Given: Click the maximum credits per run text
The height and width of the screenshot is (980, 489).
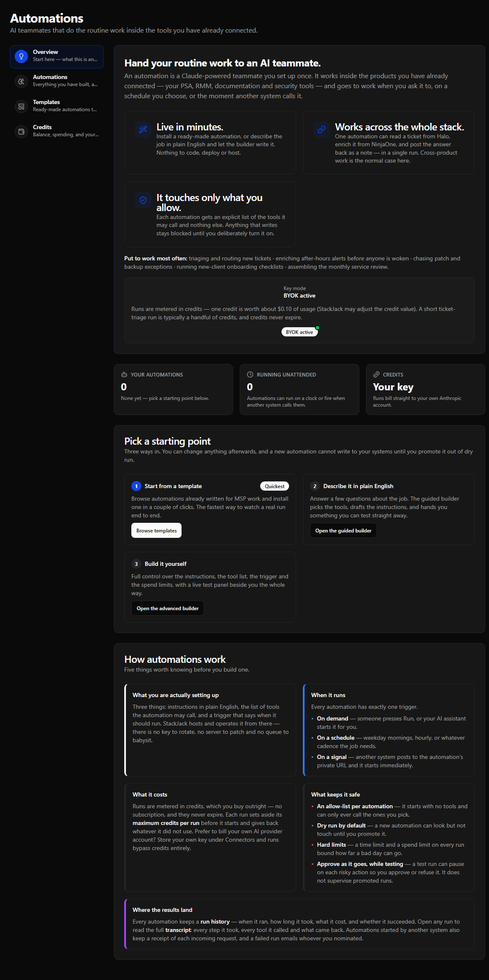Looking at the screenshot, I should pyautogui.click(x=166, y=823).
